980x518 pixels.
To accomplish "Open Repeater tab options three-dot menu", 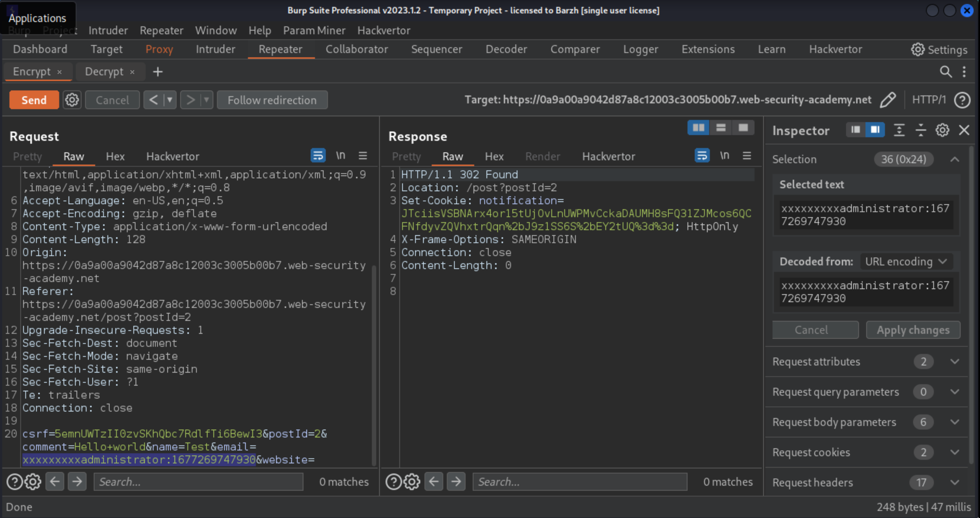I will (x=964, y=71).
